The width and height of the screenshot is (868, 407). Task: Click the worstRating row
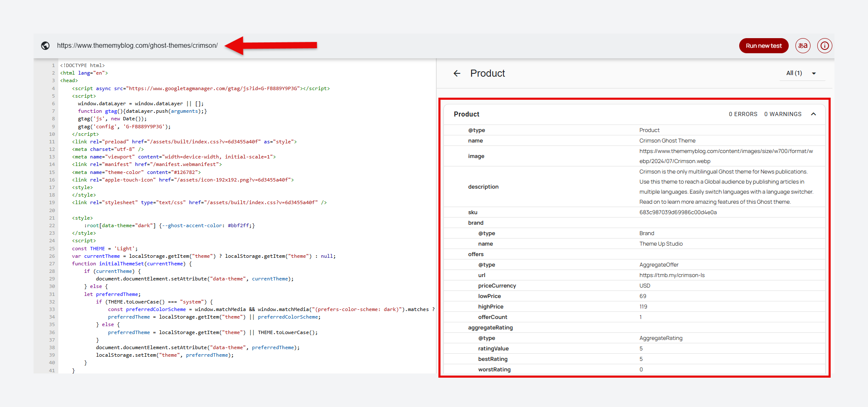(x=634, y=370)
